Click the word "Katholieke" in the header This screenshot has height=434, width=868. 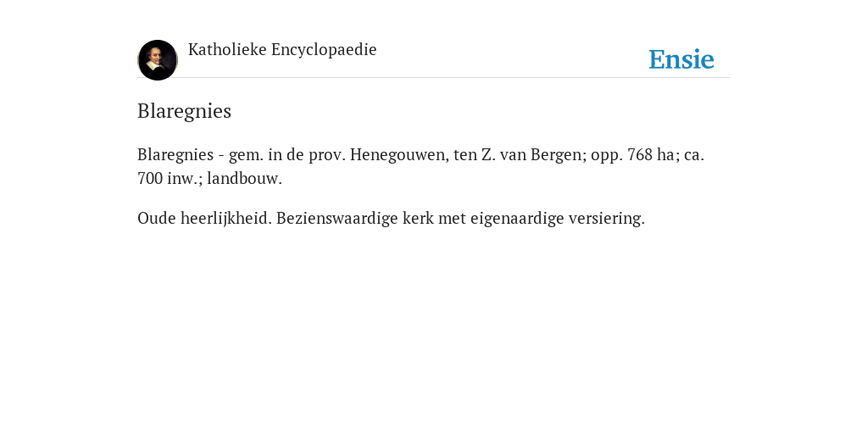227,50
